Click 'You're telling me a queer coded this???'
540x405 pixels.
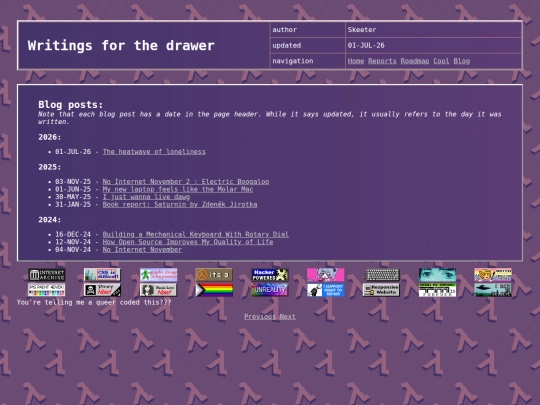click(x=94, y=302)
